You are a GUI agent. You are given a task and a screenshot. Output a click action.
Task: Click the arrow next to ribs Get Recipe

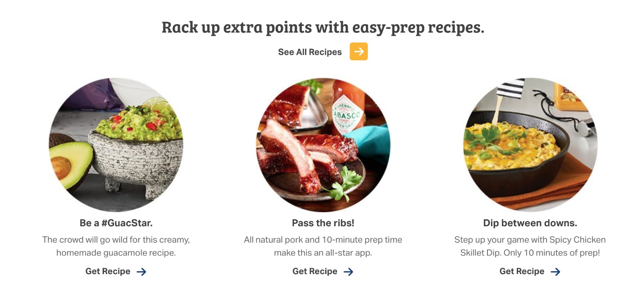pyautogui.click(x=349, y=272)
